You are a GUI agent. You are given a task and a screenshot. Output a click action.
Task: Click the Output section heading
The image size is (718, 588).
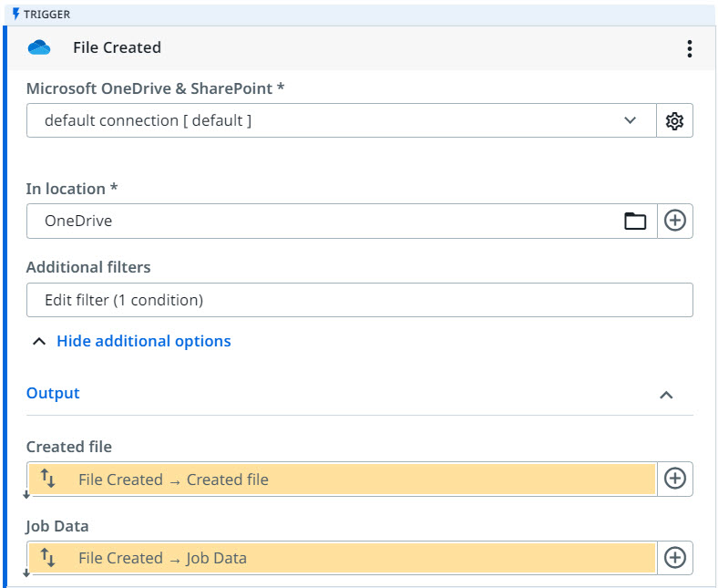(x=53, y=393)
